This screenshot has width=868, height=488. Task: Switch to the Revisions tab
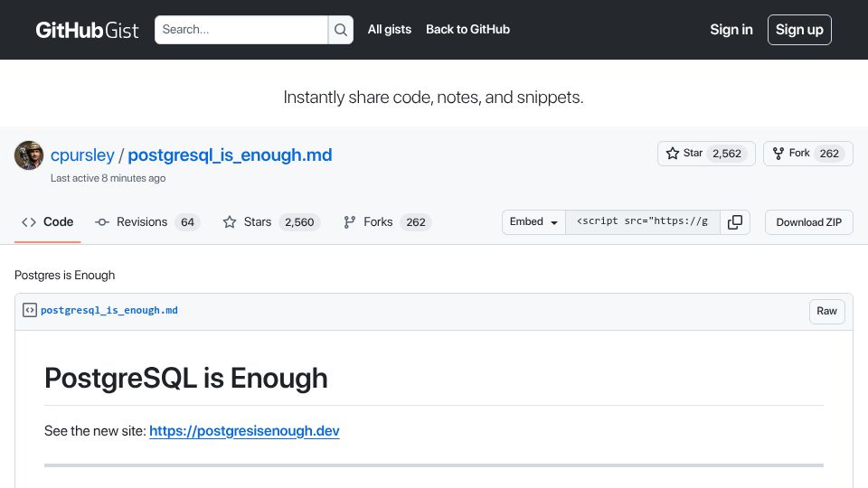coord(147,222)
